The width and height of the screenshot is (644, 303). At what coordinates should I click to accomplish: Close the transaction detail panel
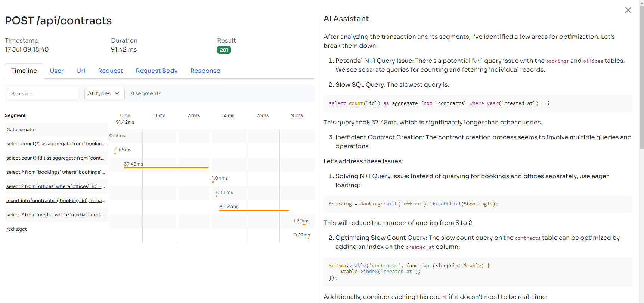click(628, 10)
